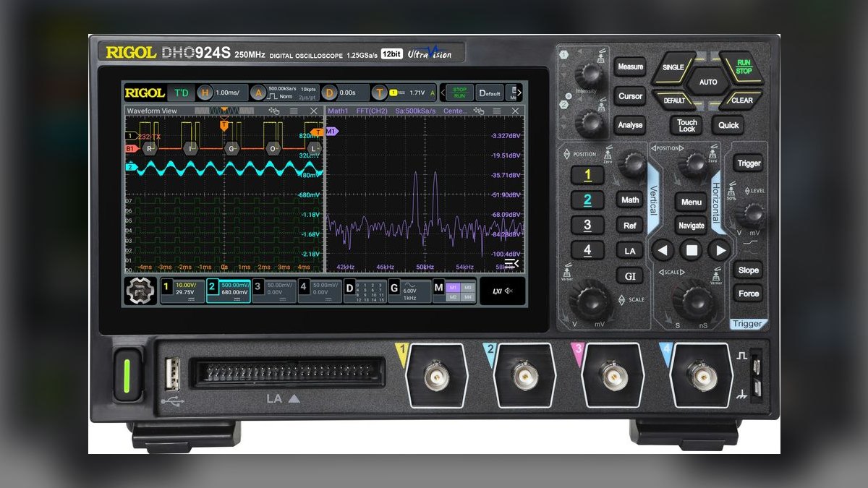The height and width of the screenshot is (488, 868).
Task: Toggle hardware channel 4 button
Action: (x=587, y=250)
